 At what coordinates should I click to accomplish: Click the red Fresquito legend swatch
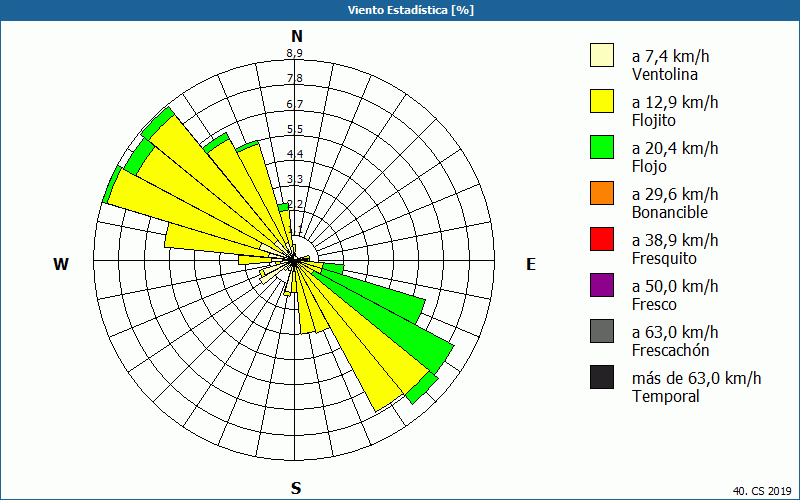tap(602, 239)
